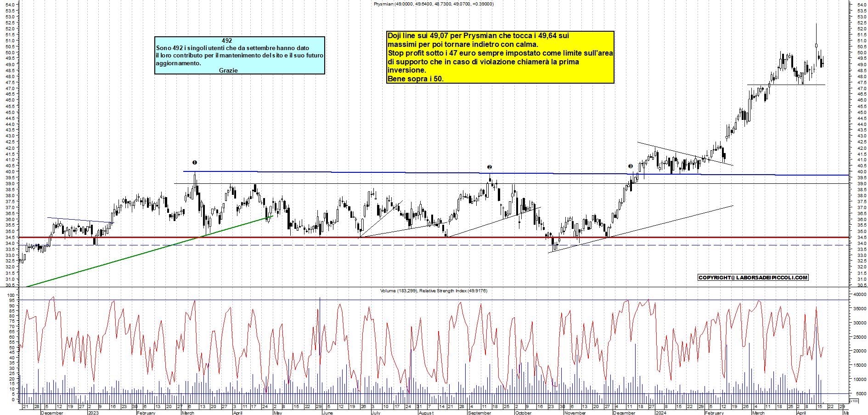Click the thick red horizontal support line

coord(434,237)
